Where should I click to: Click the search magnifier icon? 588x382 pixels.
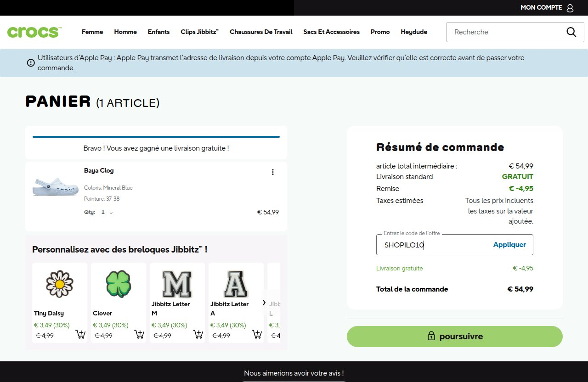point(571,32)
